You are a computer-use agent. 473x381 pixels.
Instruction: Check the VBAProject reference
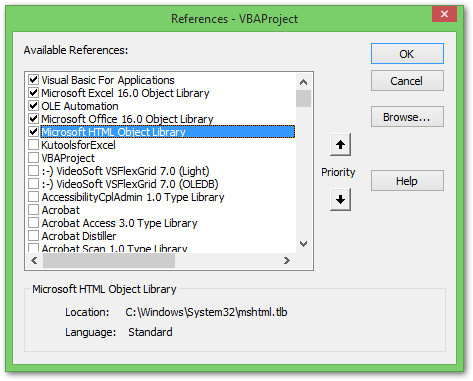tap(33, 158)
